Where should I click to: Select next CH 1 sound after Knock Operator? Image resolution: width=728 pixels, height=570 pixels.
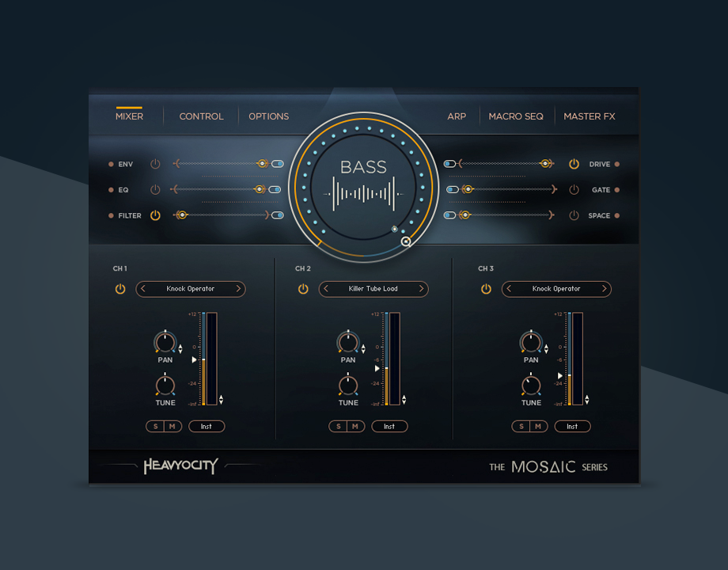coord(238,289)
